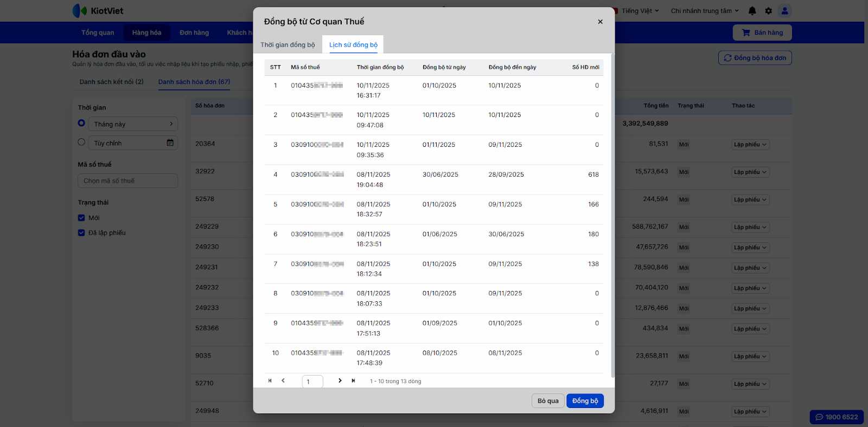The image size is (868, 427).
Task: Open Lập phiếu dropdown for invoice 32922
Action: (750, 172)
